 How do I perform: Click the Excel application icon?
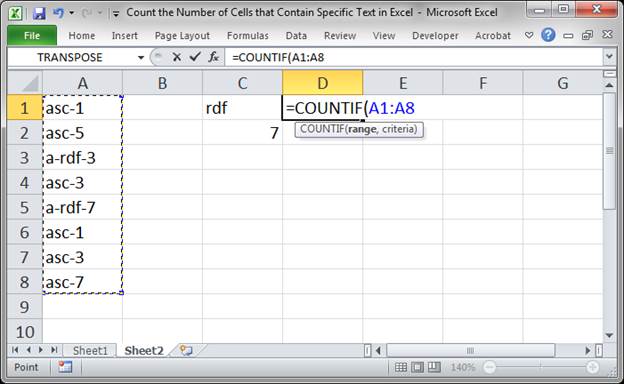coord(16,13)
